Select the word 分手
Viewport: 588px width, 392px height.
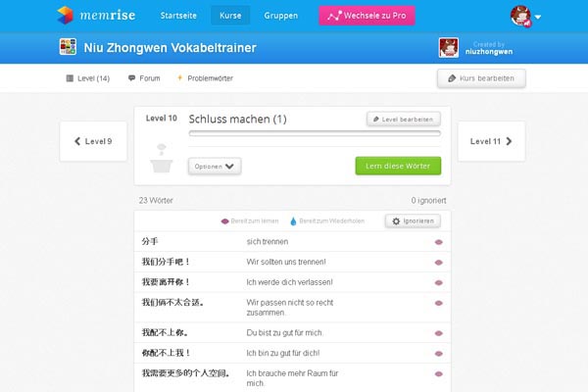150,242
